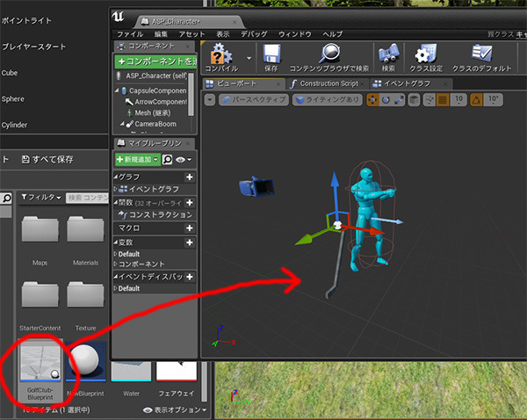
Task: Click the My Blueprint search magnifier icon
Action: point(167,159)
